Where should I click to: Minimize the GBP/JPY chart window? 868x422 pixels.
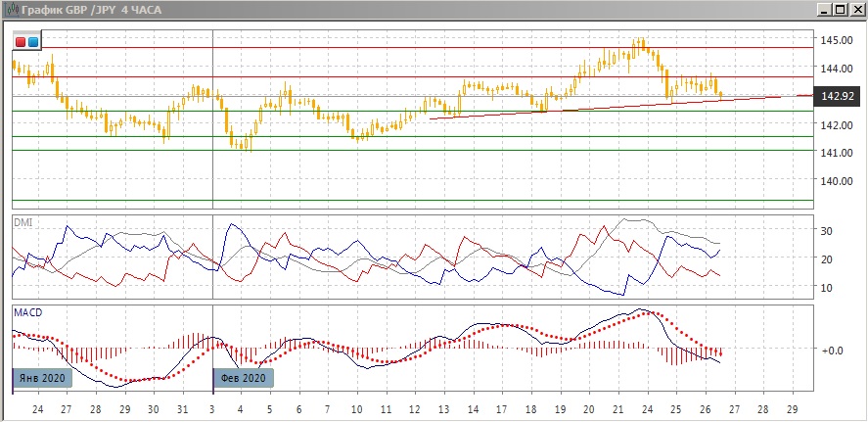pyautogui.click(x=822, y=9)
